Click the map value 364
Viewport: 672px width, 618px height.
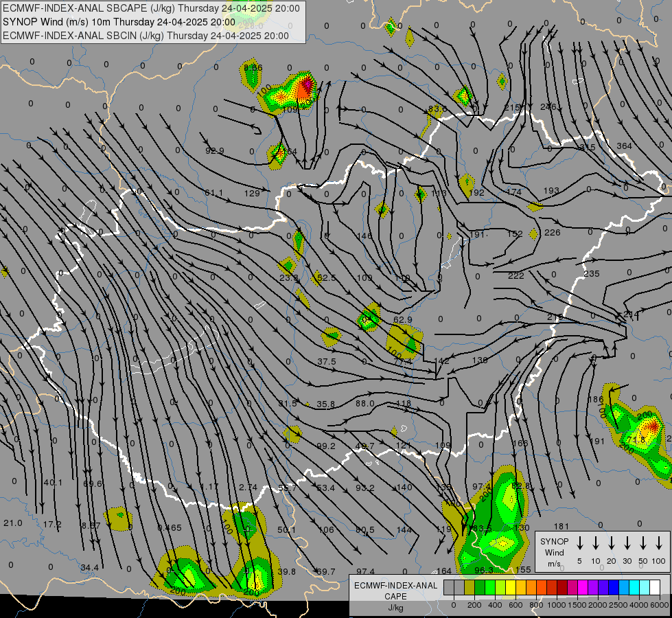coord(624,146)
